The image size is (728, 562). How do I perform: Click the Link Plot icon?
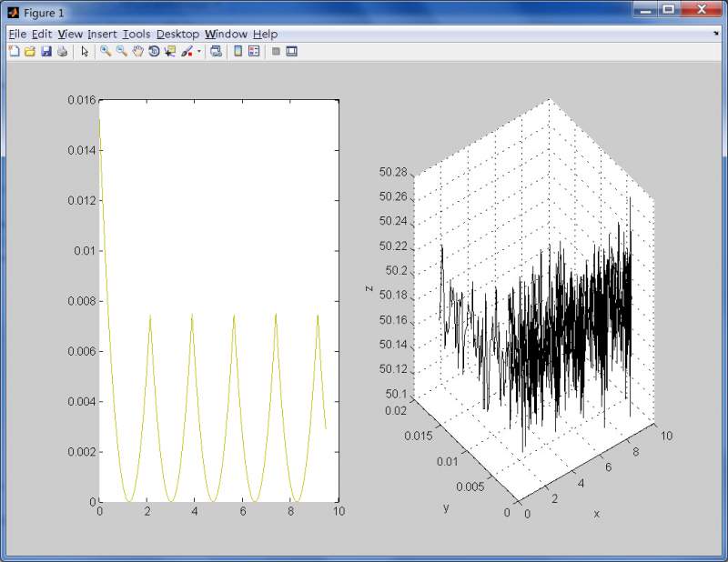point(216,52)
